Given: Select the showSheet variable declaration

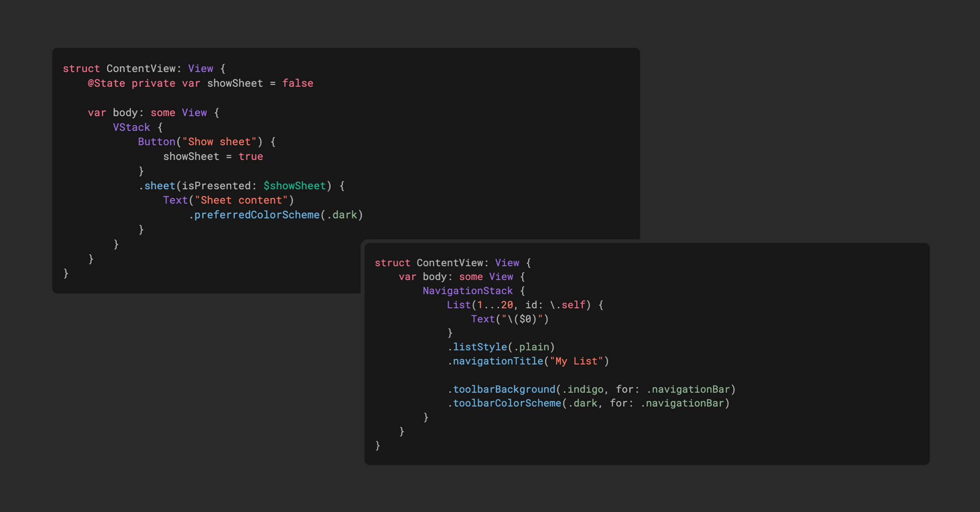Looking at the screenshot, I should point(235,83).
